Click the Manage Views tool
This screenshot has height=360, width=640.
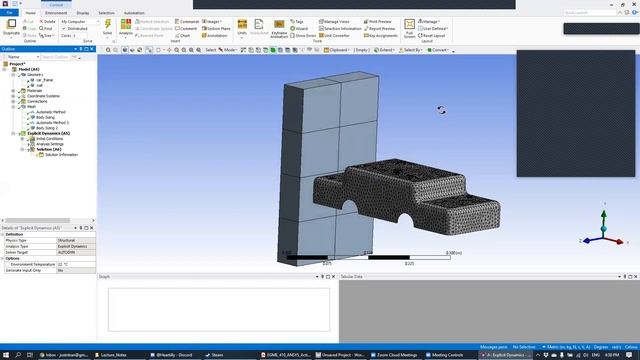tap(334, 22)
